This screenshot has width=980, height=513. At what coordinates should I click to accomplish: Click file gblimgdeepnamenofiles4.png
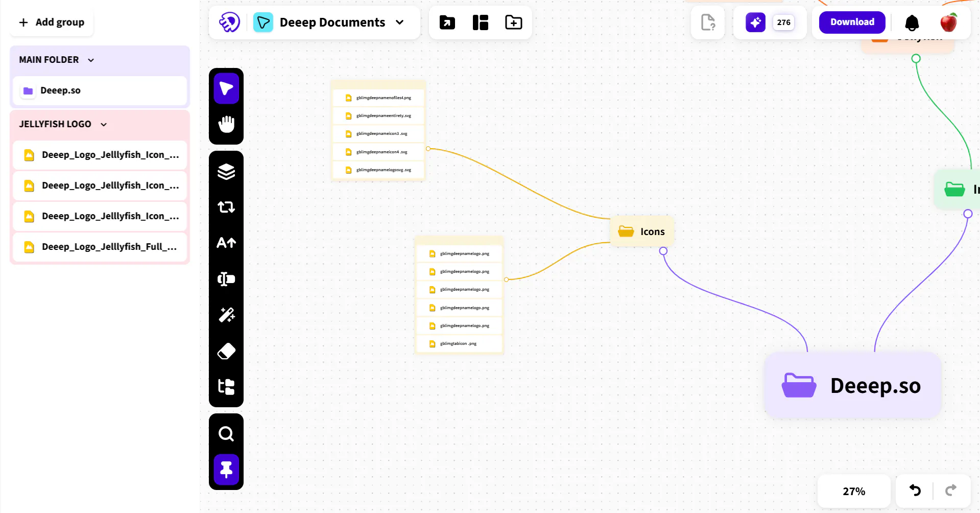378,98
